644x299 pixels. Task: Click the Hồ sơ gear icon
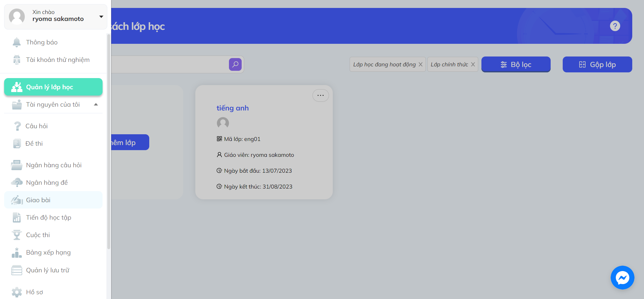17,292
